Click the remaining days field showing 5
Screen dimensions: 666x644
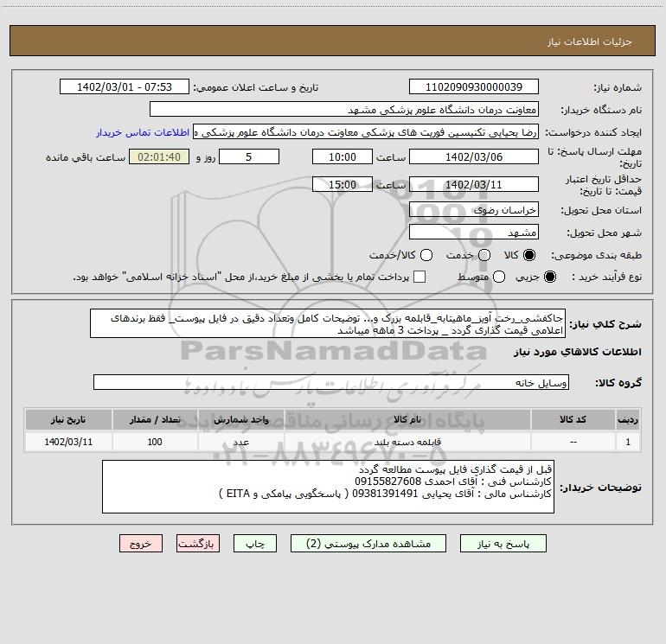point(249,156)
